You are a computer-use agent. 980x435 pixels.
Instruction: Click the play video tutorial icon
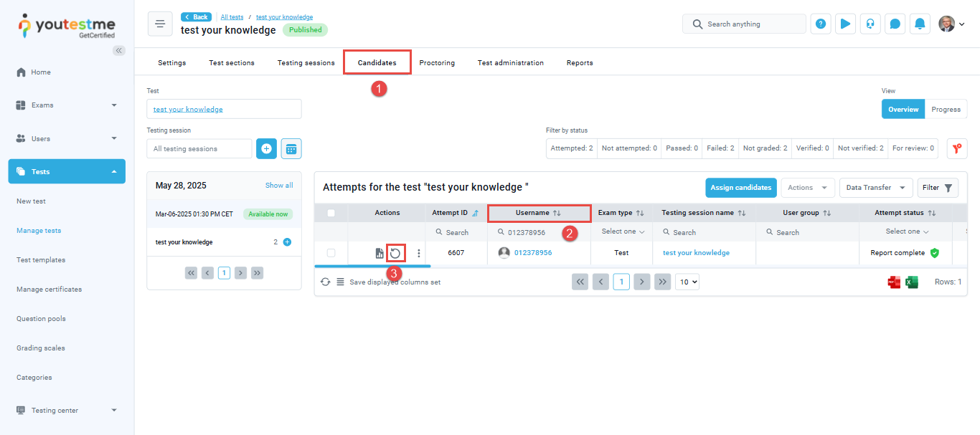846,24
